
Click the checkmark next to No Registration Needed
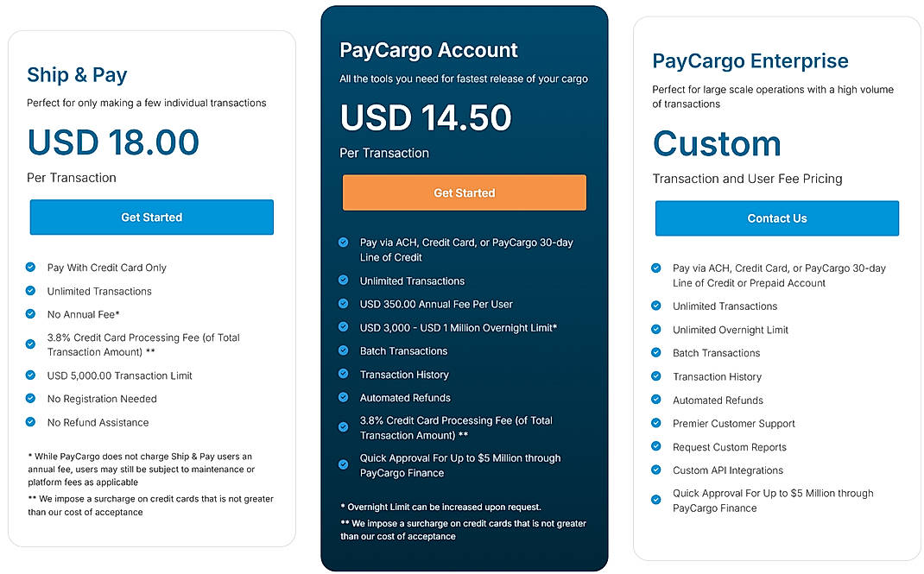[30, 399]
